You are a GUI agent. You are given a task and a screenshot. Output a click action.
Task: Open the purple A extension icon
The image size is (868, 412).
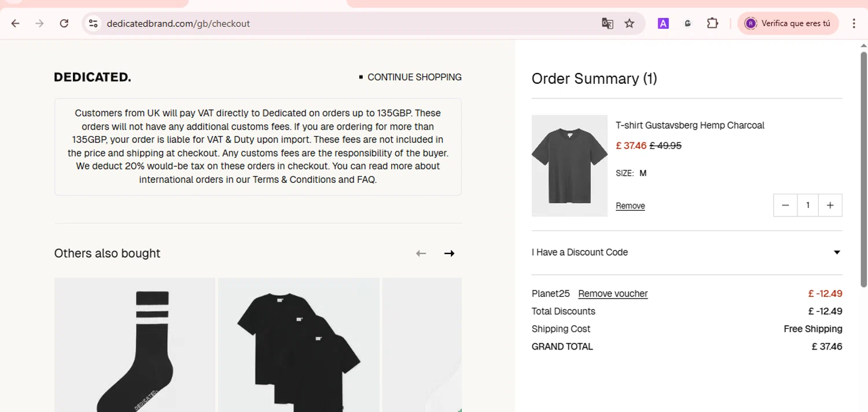tap(663, 24)
